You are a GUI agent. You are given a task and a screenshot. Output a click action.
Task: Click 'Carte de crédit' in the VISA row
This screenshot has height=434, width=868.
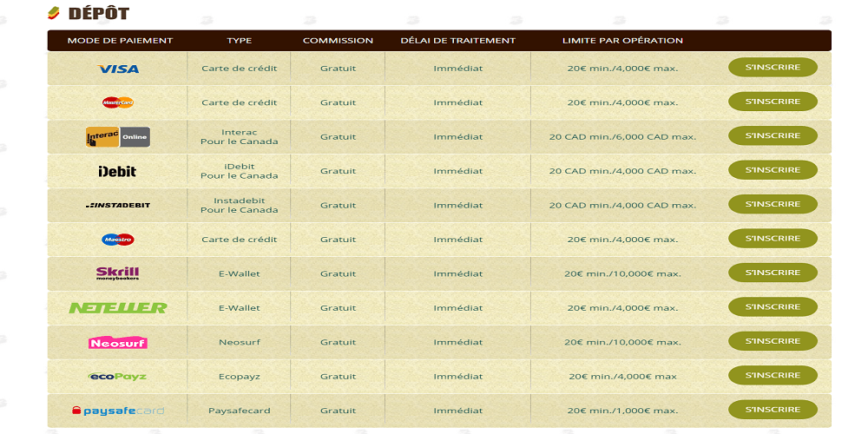[x=240, y=69]
